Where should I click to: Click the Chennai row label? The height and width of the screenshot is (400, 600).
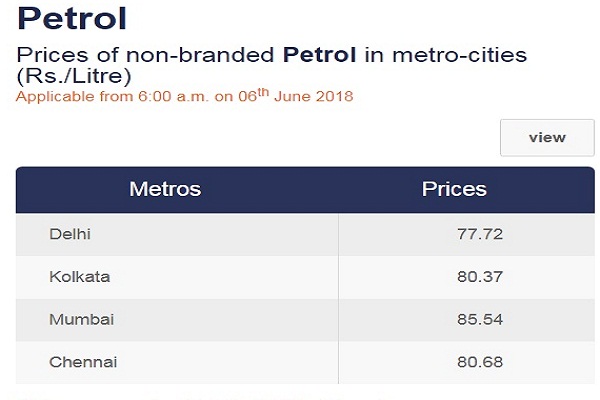coord(83,362)
